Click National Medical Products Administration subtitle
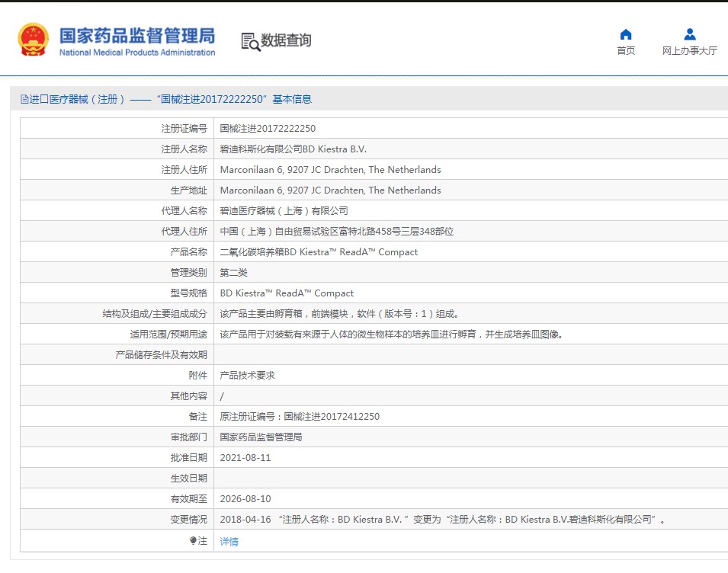 coord(137,53)
